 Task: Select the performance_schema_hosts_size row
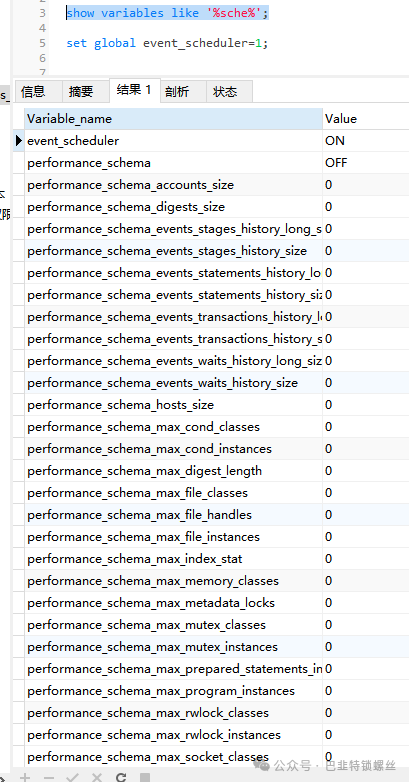(217, 404)
